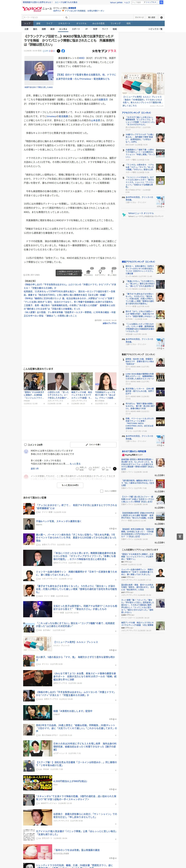
Task: Open the トップ tab
Action: pyautogui.click(x=27, y=24)
